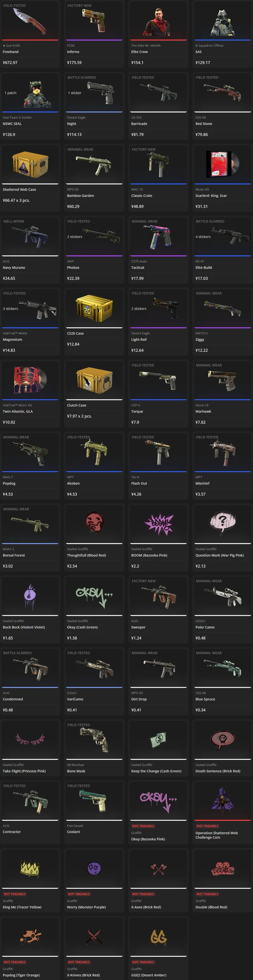Select the CZ75-Auto Tacticat item
Screen dimensions: 253x980
(x=158, y=250)
